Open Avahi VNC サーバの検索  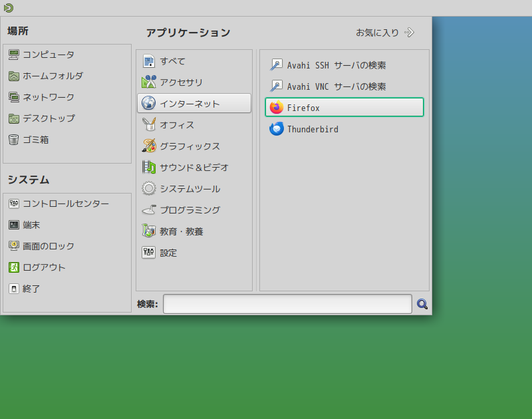click(x=344, y=86)
